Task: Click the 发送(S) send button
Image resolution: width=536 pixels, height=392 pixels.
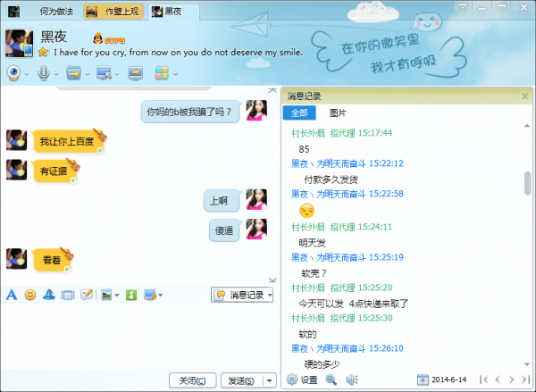Action: click(242, 380)
